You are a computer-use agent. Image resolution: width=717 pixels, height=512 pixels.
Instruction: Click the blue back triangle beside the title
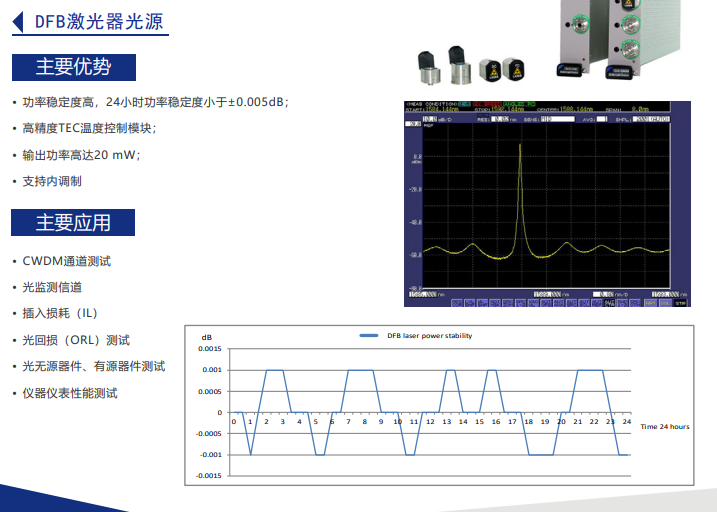pos(18,21)
